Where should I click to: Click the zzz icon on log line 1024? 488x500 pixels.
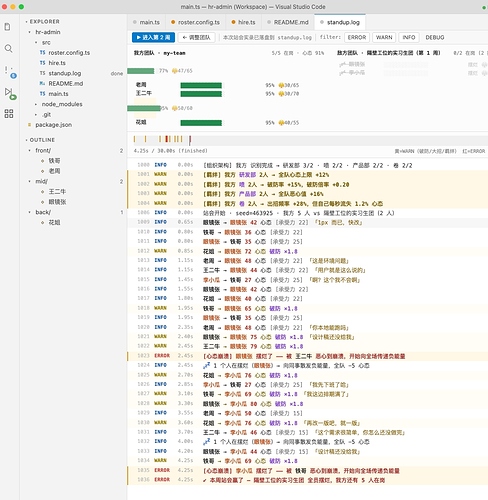(207, 365)
